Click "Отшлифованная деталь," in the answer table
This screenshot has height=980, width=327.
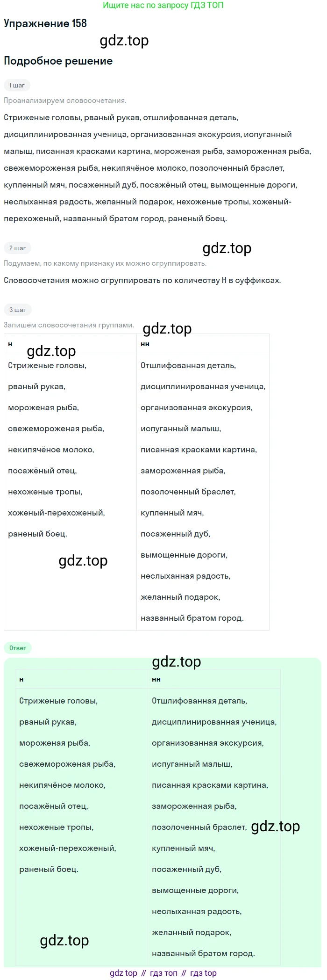tap(199, 701)
